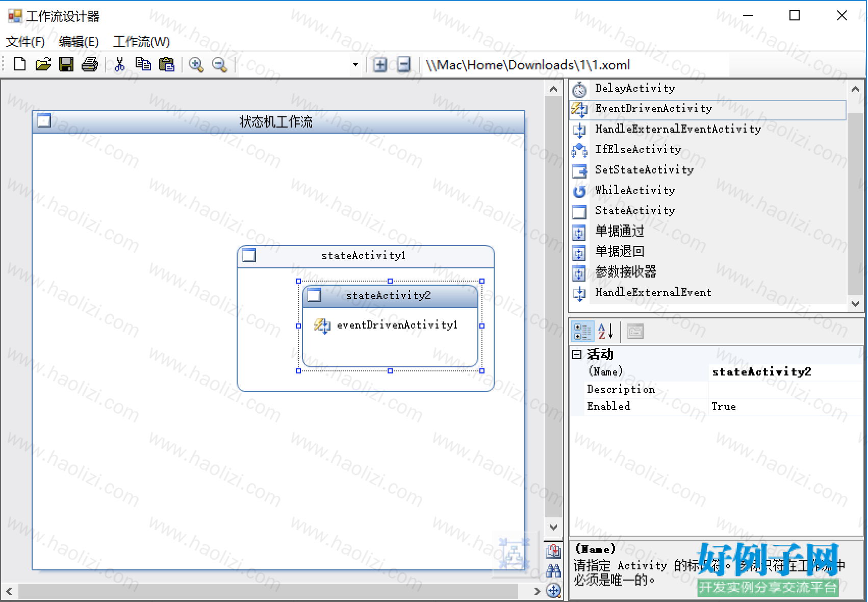Select the (Name) property label

[605, 371]
